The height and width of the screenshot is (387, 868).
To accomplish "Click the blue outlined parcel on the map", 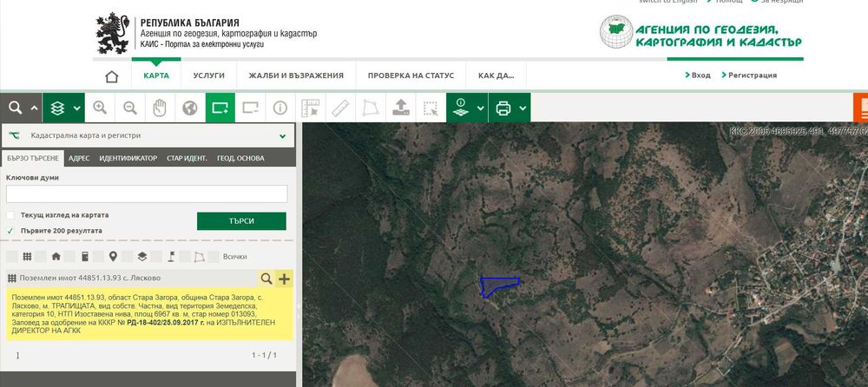I will coord(496,285).
